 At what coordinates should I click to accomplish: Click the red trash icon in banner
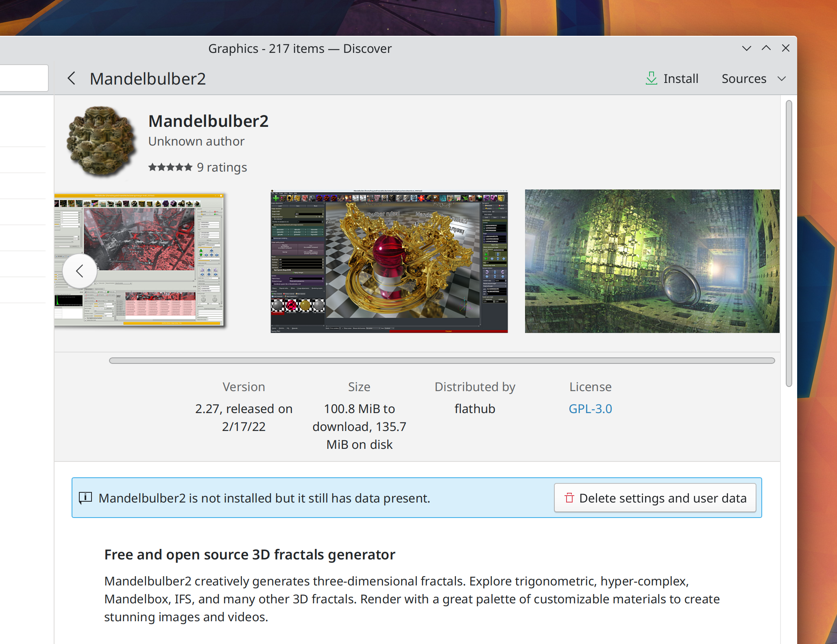point(569,498)
